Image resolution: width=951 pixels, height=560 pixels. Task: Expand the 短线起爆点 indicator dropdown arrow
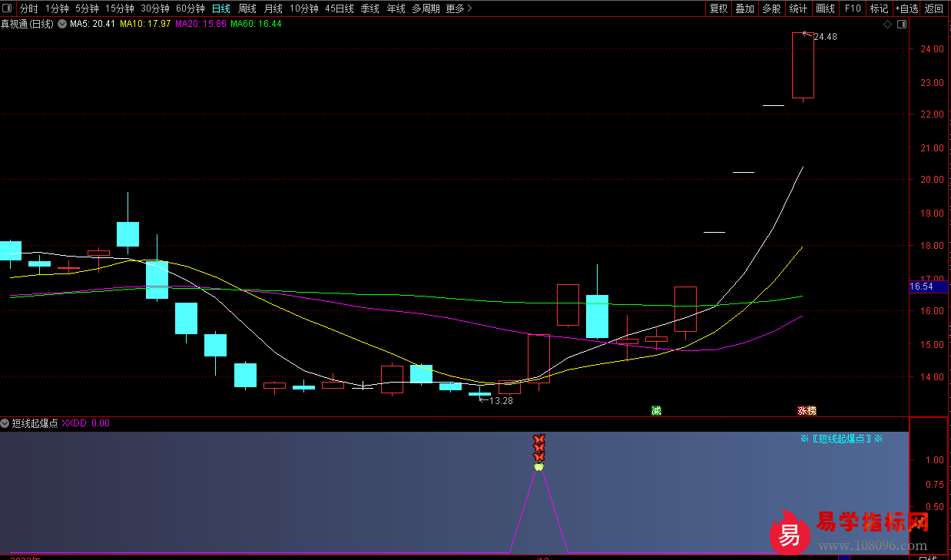click(x=5, y=423)
